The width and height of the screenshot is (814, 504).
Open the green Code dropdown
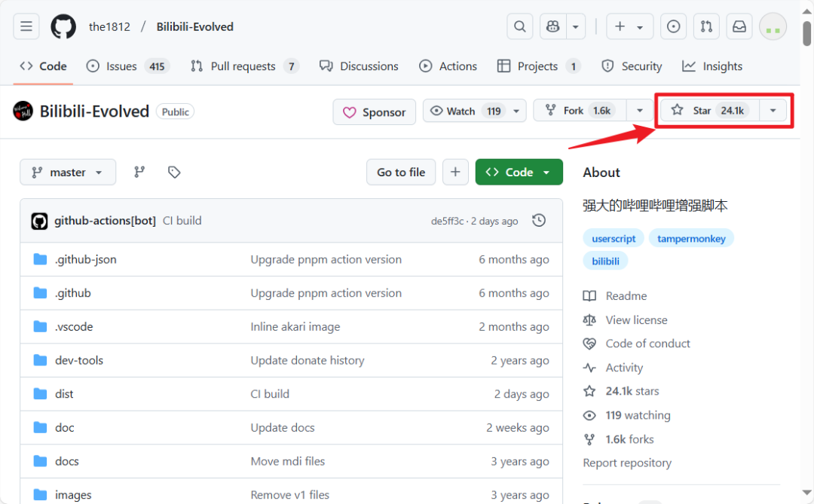519,172
